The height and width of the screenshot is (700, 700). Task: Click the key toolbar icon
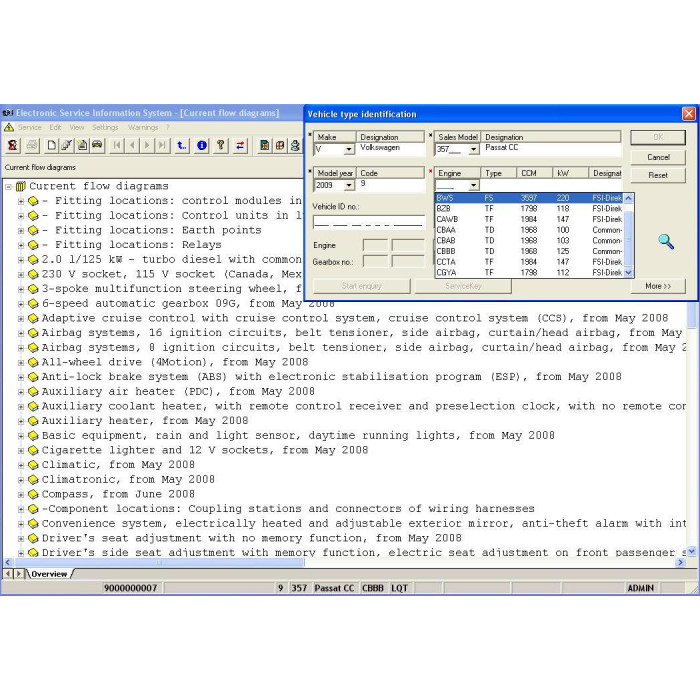[x=221, y=146]
